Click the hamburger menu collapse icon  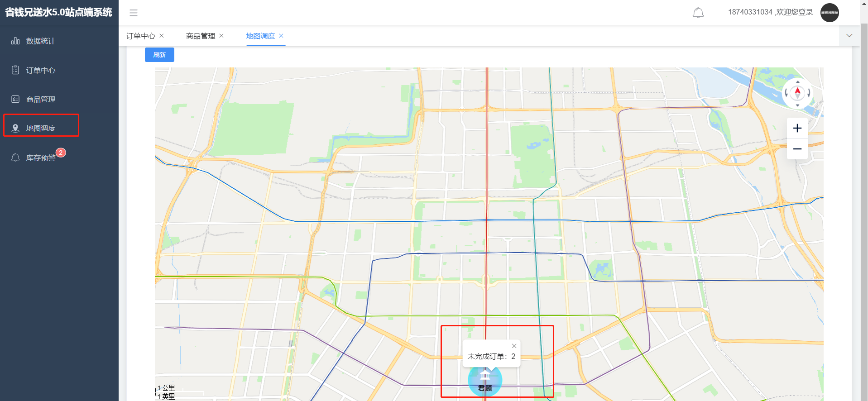tap(133, 13)
